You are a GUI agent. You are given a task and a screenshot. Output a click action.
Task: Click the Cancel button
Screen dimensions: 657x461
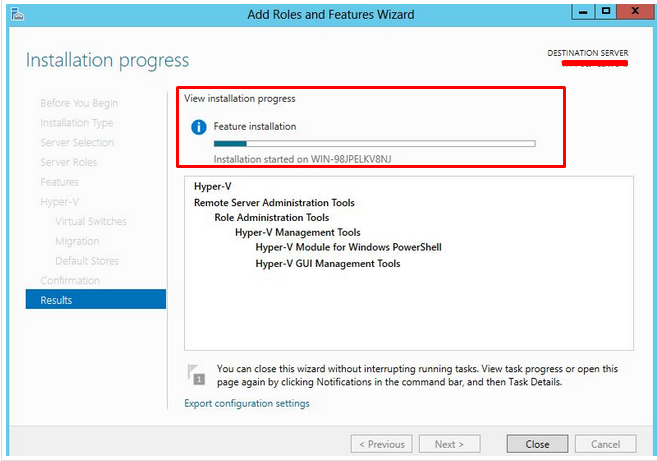click(x=605, y=444)
